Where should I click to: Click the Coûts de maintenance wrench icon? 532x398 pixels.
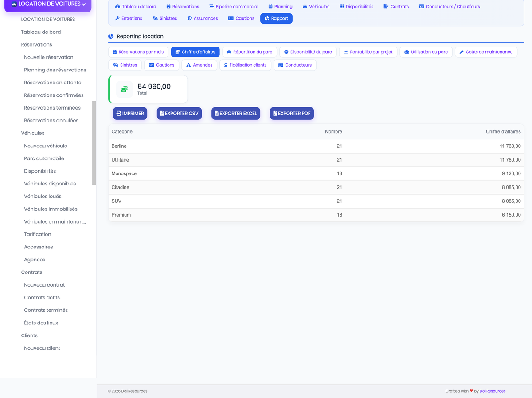tap(462, 52)
